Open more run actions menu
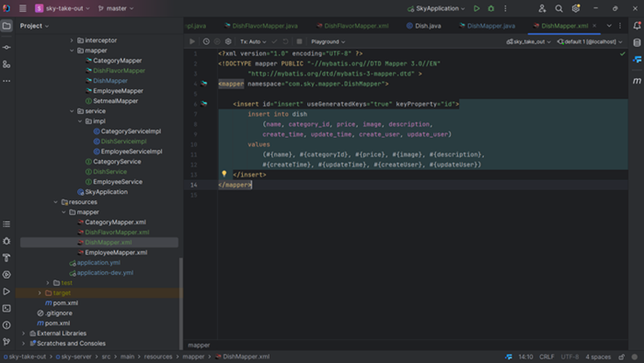Image resolution: width=644 pixels, height=363 pixels. [505, 8]
